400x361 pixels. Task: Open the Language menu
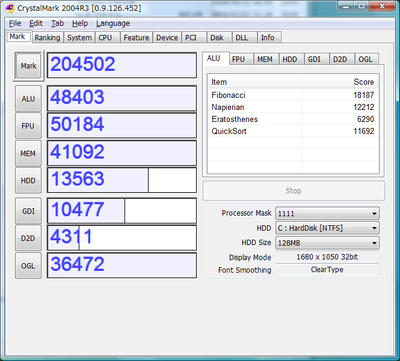pos(113,24)
